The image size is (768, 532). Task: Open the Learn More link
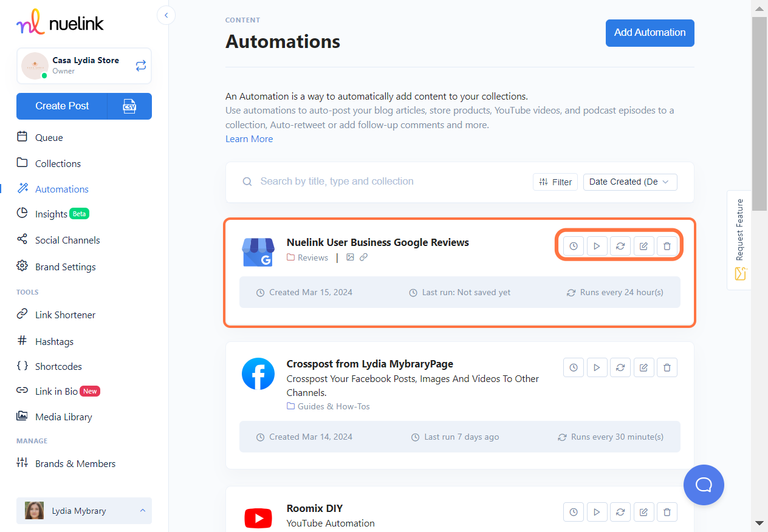point(249,139)
